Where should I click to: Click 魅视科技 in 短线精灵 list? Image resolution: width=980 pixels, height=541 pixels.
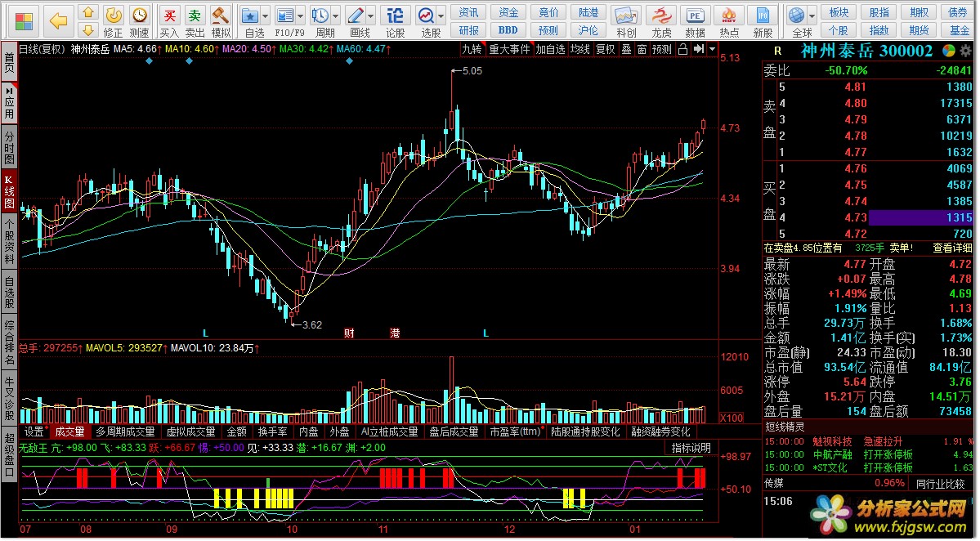(x=832, y=441)
